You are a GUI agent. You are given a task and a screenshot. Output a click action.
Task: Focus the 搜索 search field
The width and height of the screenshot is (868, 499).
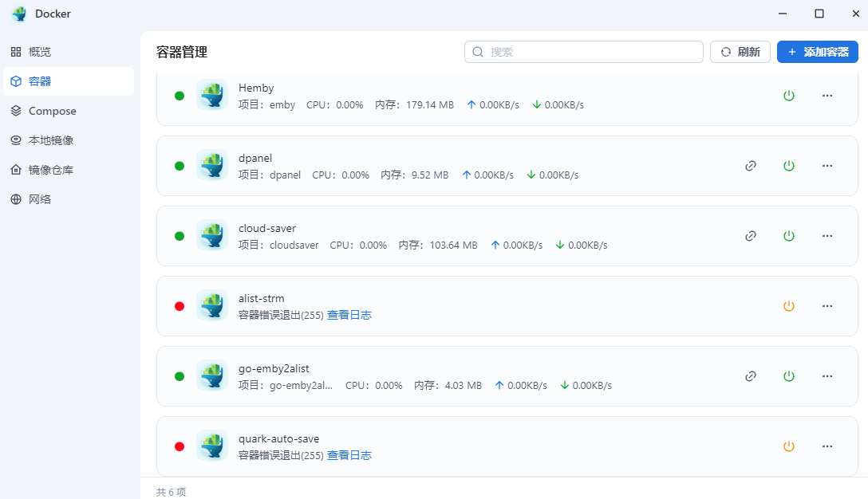tap(583, 52)
